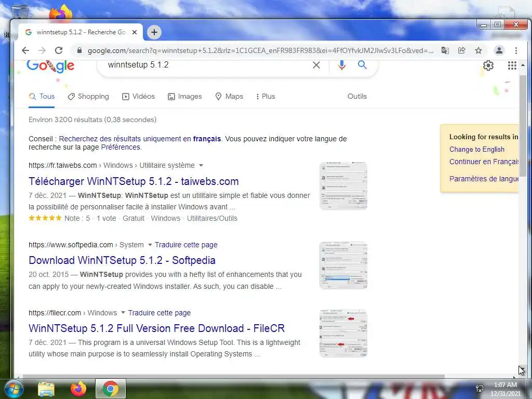Clear the search box with the X

click(316, 65)
